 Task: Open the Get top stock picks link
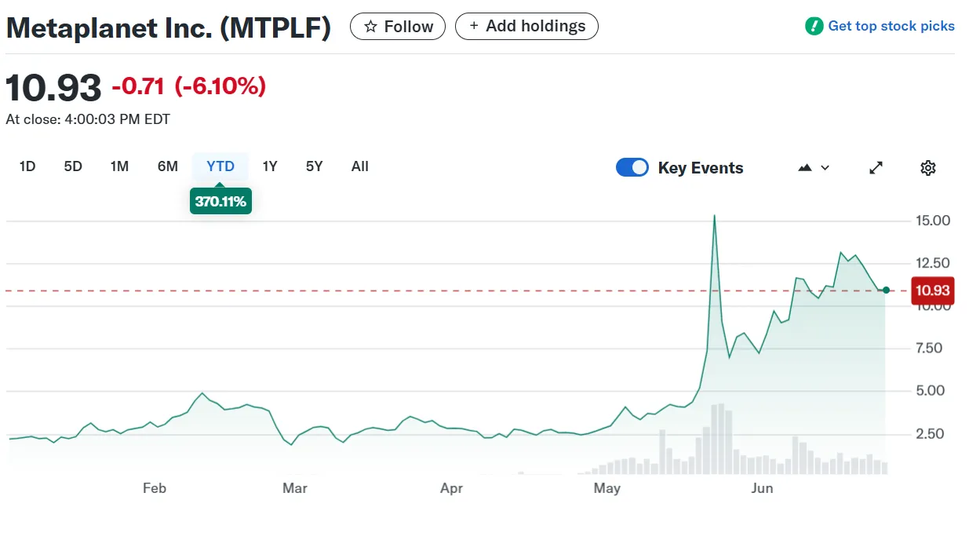891,26
